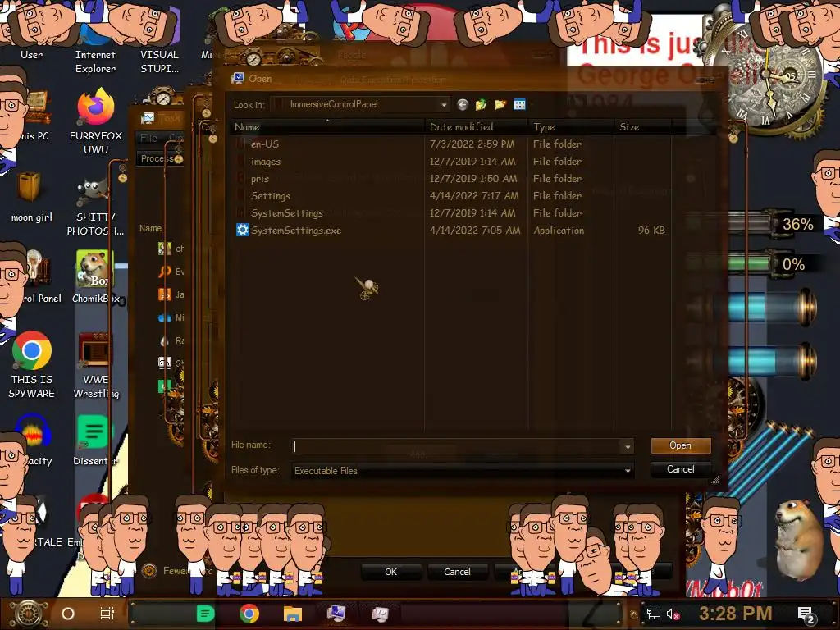840x630 pixels.
Task: Launch FURRYFOX UWU Firefox shortcut
Action: point(95,122)
